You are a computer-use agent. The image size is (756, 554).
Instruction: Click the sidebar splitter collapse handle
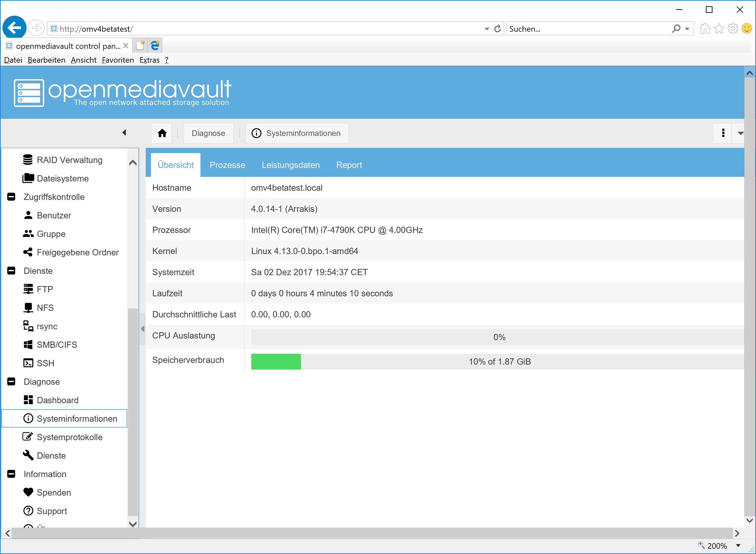[x=142, y=329]
